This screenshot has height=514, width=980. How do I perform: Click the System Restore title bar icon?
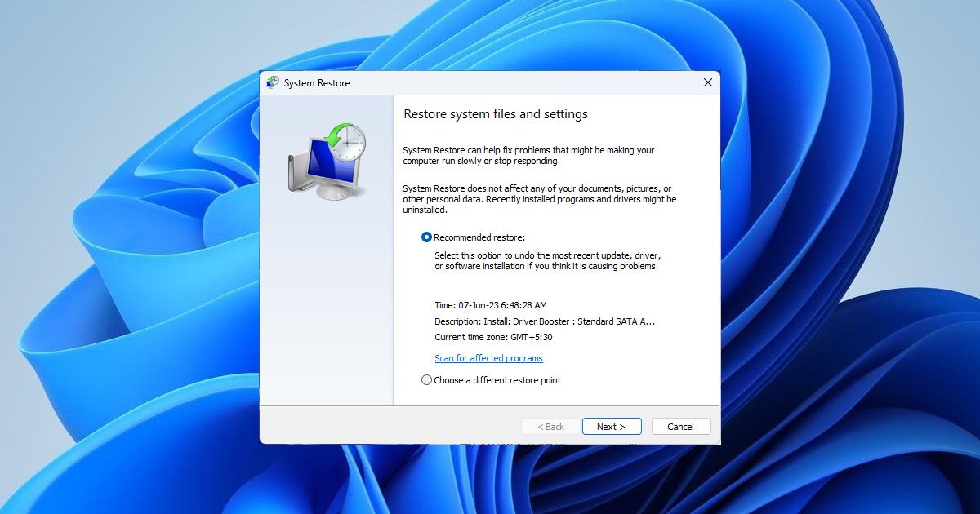coord(273,82)
